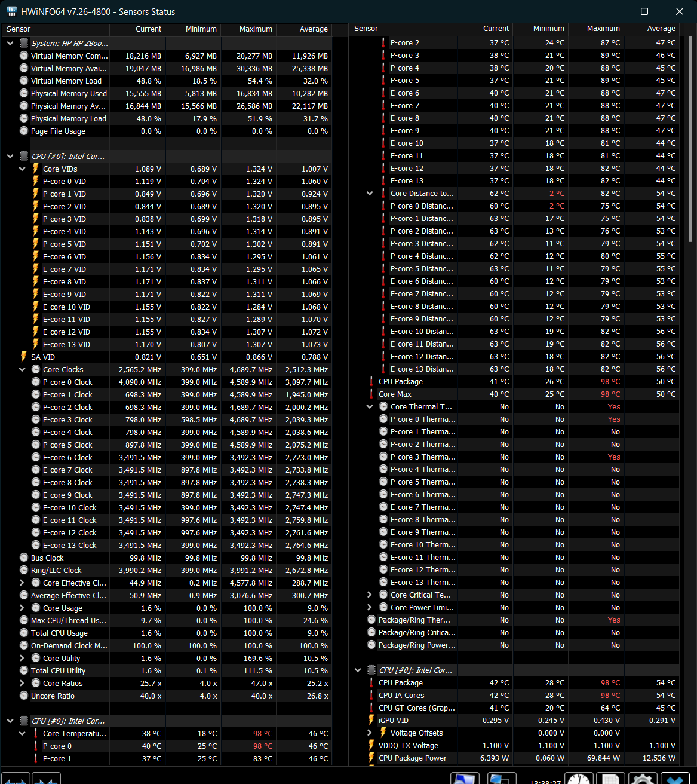The height and width of the screenshot is (784, 697).
Task: Expand the Core Utility node
Action: point(22,658)
